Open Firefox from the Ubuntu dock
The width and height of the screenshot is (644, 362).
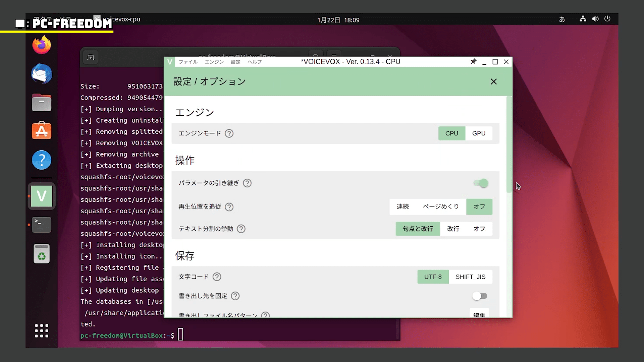42,45
